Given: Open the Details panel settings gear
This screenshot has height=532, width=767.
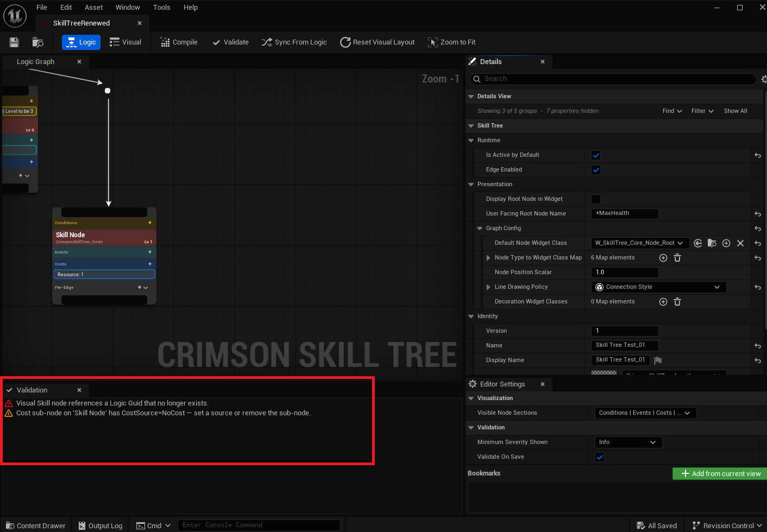Looking at the screenshot, I should pyautogui.click(x=764, y=79).
